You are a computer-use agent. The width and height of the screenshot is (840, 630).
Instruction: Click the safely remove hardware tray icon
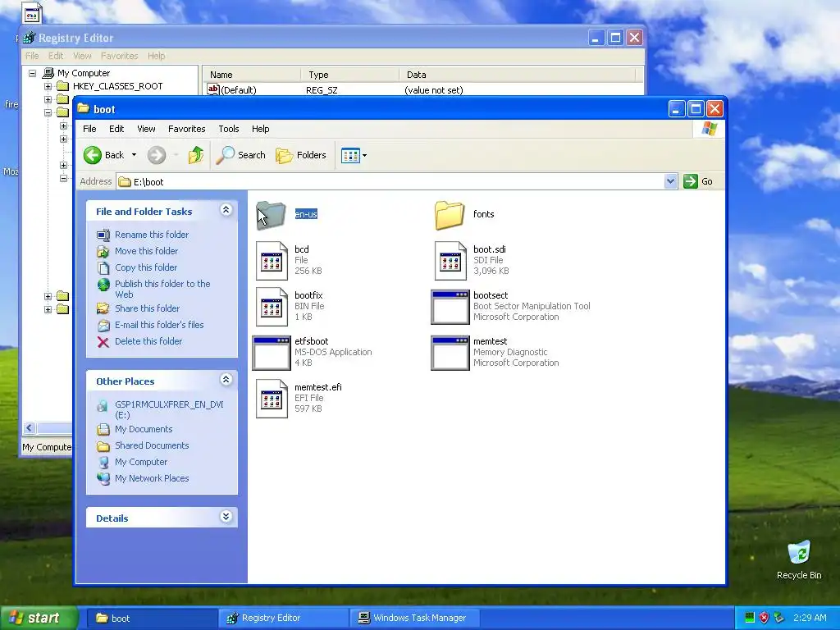(779, 618)
